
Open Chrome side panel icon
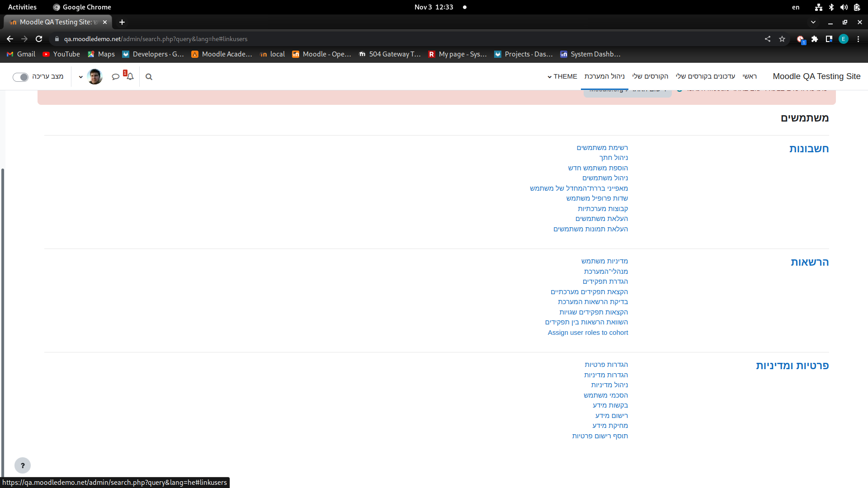tap(829, 39)
